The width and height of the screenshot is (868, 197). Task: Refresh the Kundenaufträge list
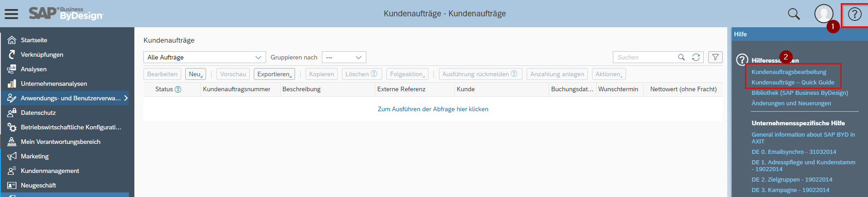[696, 57]
